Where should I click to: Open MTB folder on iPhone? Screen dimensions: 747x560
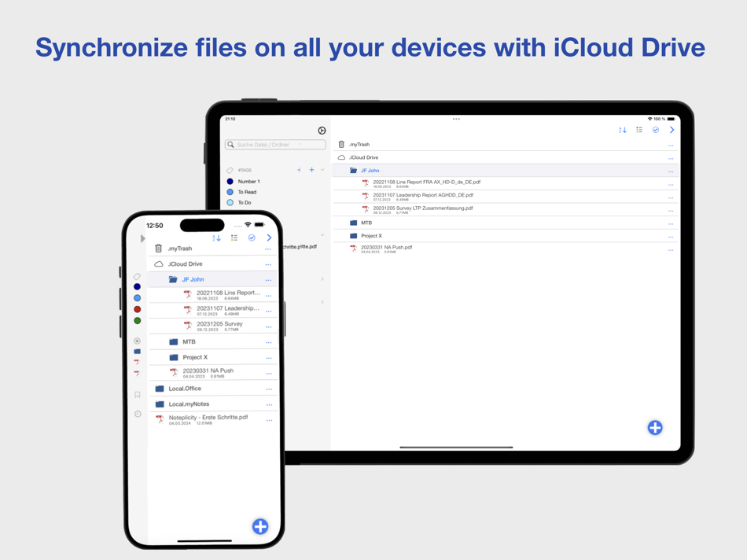point(212,341)
